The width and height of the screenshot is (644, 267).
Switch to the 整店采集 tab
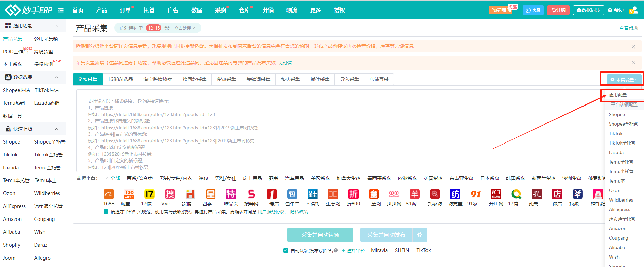pyautogui.click(x=291, y=79)
